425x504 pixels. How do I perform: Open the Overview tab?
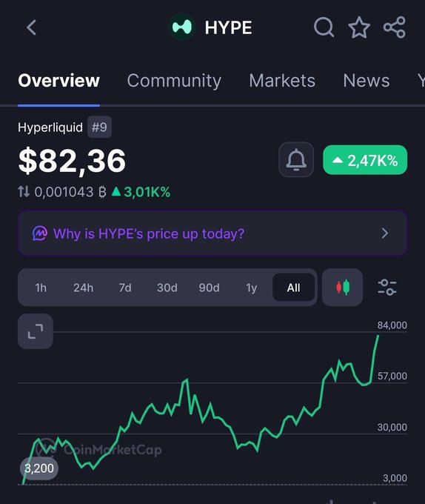pyautogui.click(x=58, y=80)
